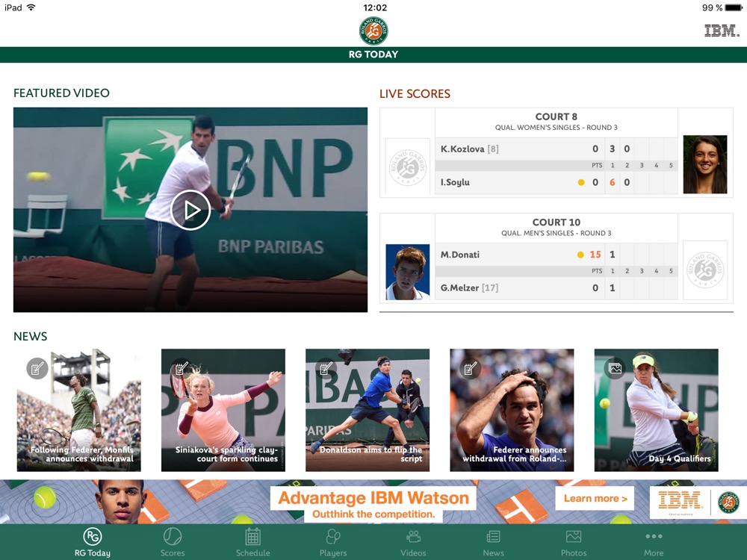Tap the More dots icon
The height and width of the screenshot is (560, 747).
click(x=654, y=537)
